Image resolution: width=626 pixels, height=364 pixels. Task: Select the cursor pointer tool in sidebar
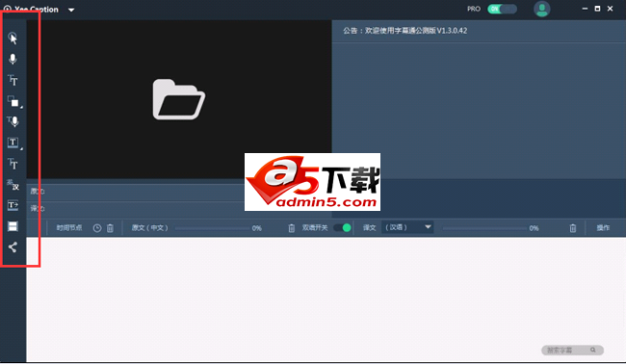[13, 38]
